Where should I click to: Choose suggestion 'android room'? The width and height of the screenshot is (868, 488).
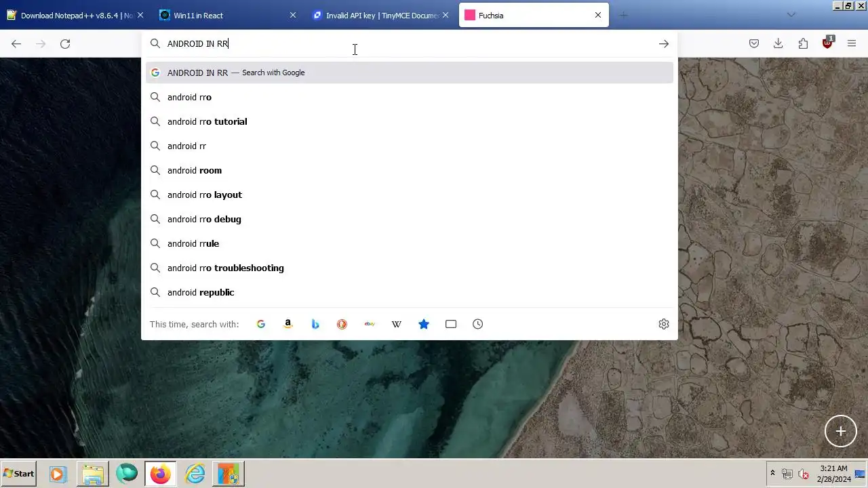410,170
